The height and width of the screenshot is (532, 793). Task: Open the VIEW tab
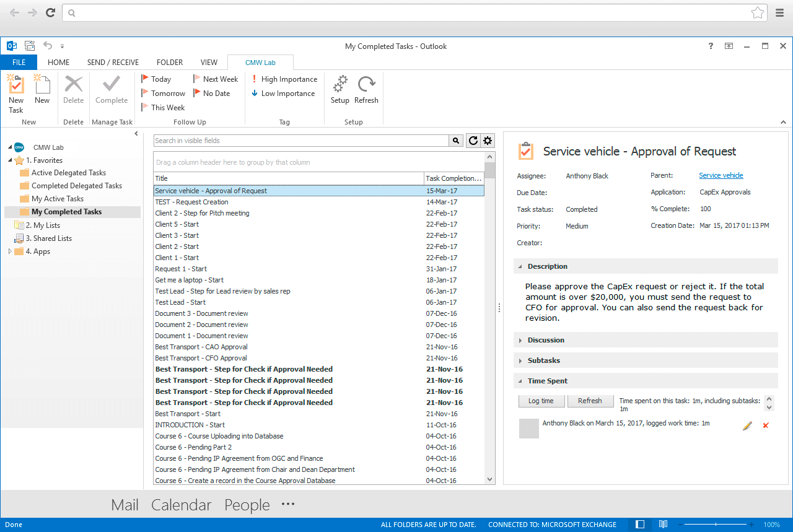209,62
